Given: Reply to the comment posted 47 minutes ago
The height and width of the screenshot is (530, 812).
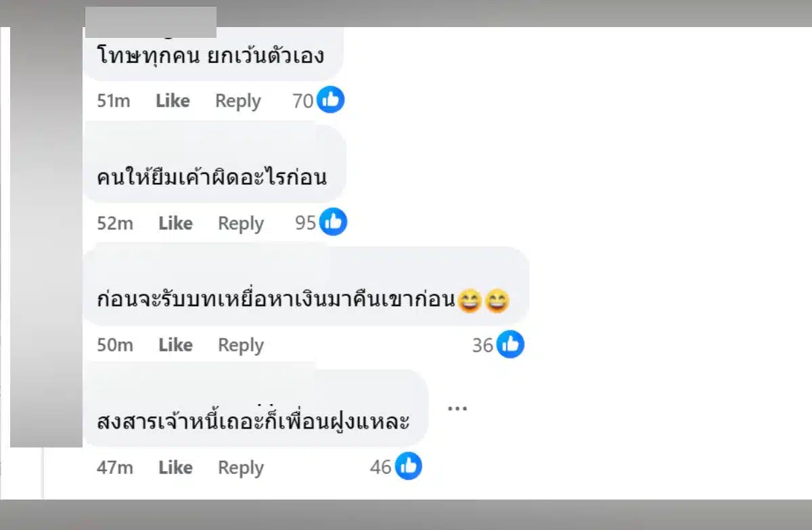Looking at the screenshot, I should pyautogui.click(x=240, y=467).
